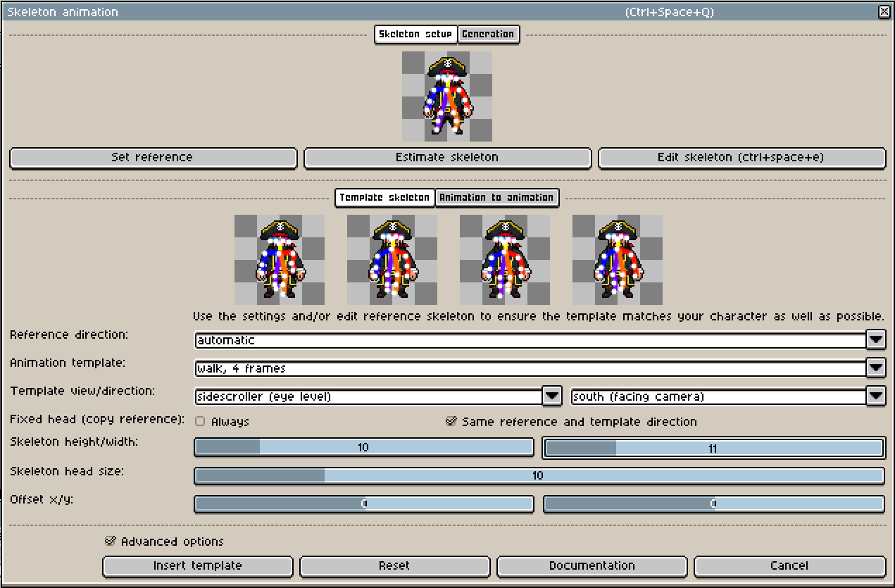Open Edit skeleton editor
Image resolution: width=895 pixels, height=588 pixels.
(741, 158)
